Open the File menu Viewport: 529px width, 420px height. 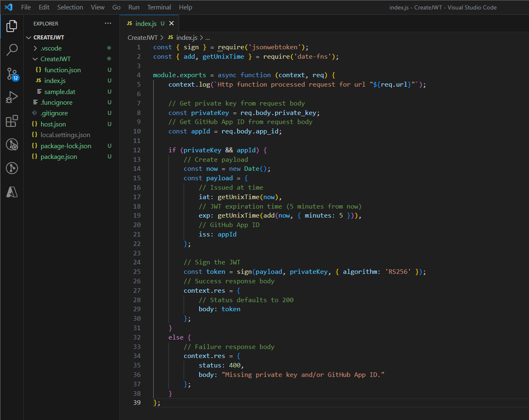(x=26, y=7)
